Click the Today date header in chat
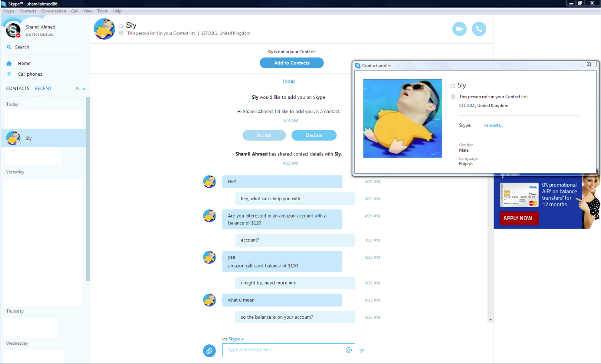The width and height of the screenshot is (601, 364). (x=289, y=81)
